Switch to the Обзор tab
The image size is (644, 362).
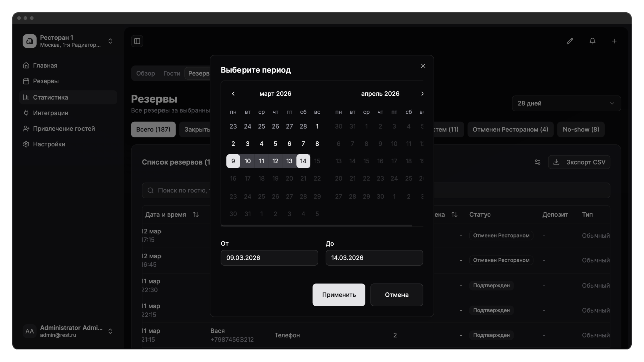tap(146, 73)
